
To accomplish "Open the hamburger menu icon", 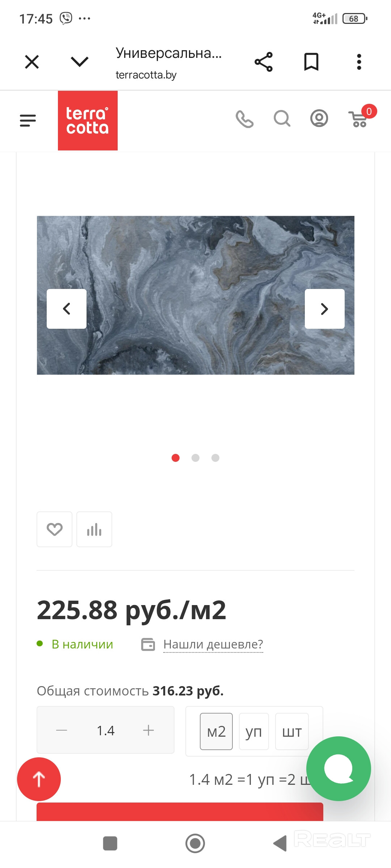I will click(28, 120).
